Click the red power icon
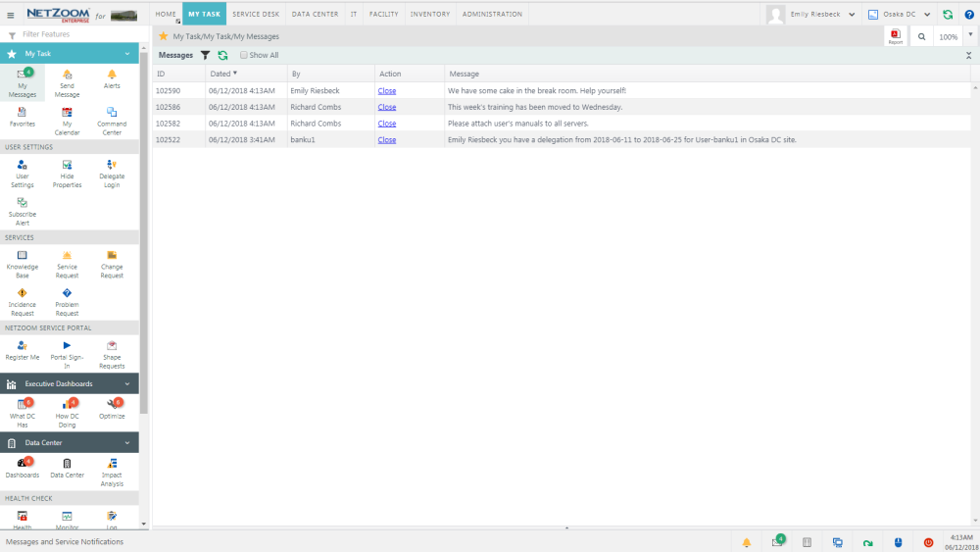 928,542
